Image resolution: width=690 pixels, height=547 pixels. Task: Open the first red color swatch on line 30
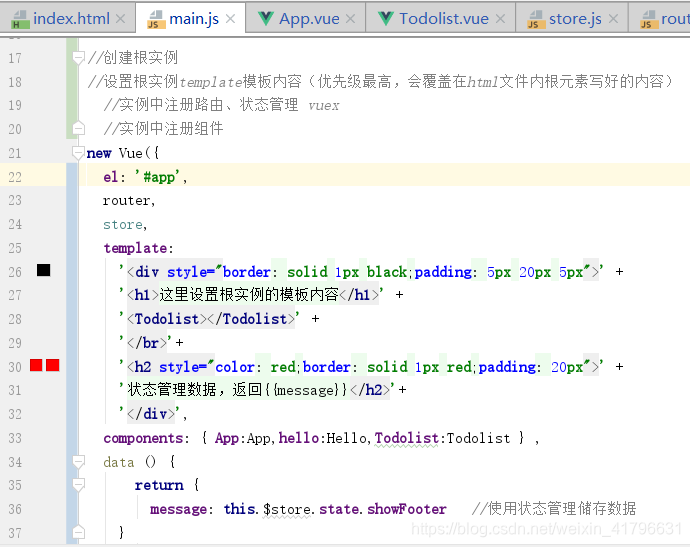pyautogui.click(x=36, y=365)
